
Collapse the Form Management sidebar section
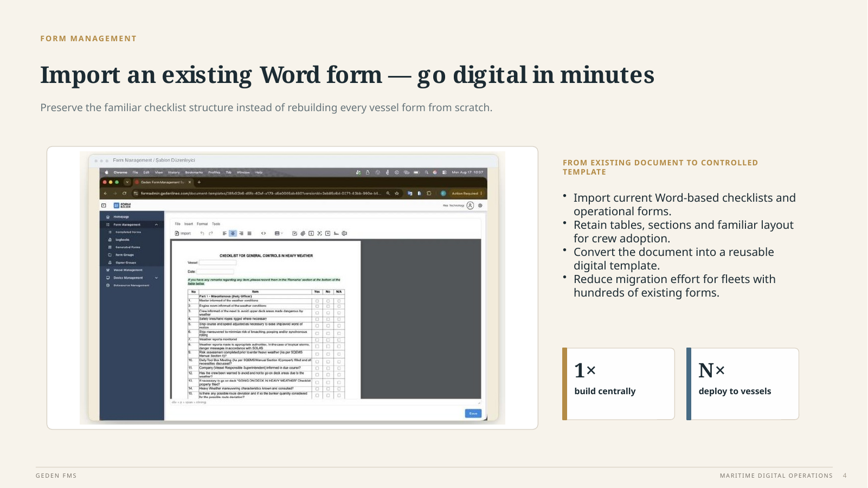pos(157,224)
